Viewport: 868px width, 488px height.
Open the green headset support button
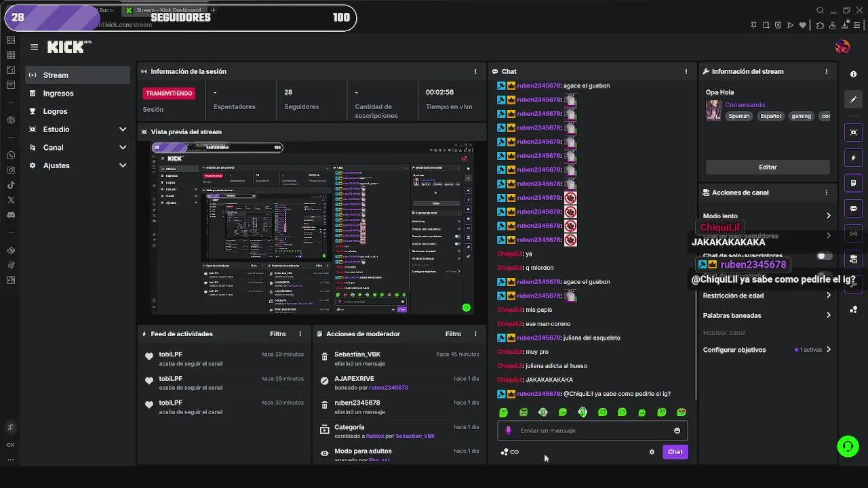[848, 446]
